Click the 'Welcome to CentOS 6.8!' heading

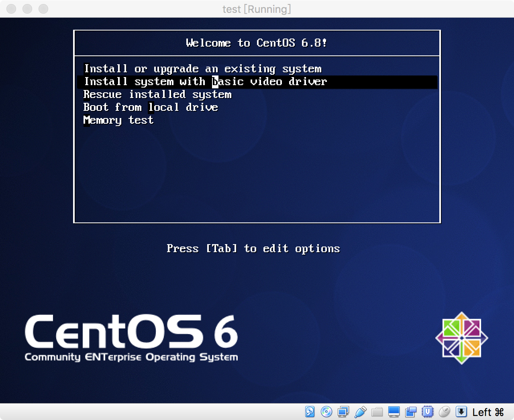click(257, 43)
